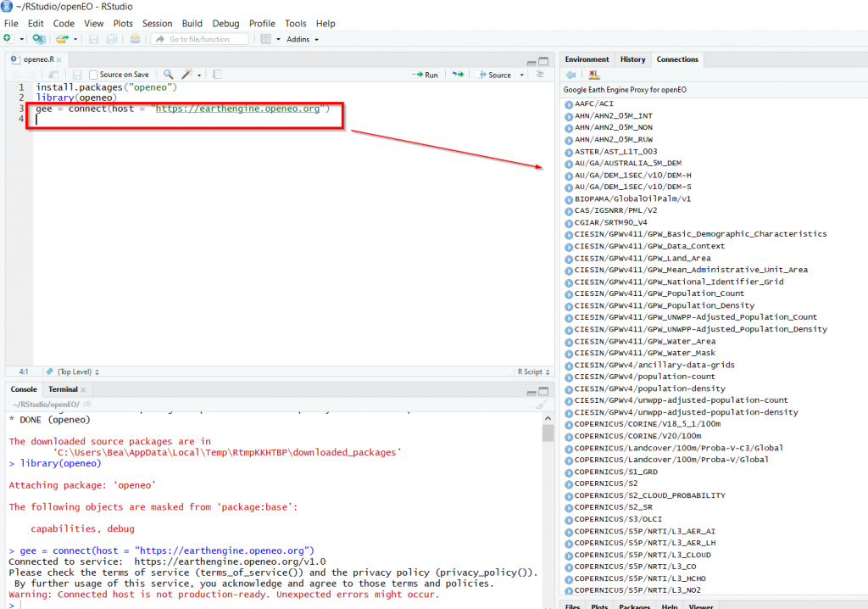
Task: Clear the console with broom icon
Action: coord(541,405)
